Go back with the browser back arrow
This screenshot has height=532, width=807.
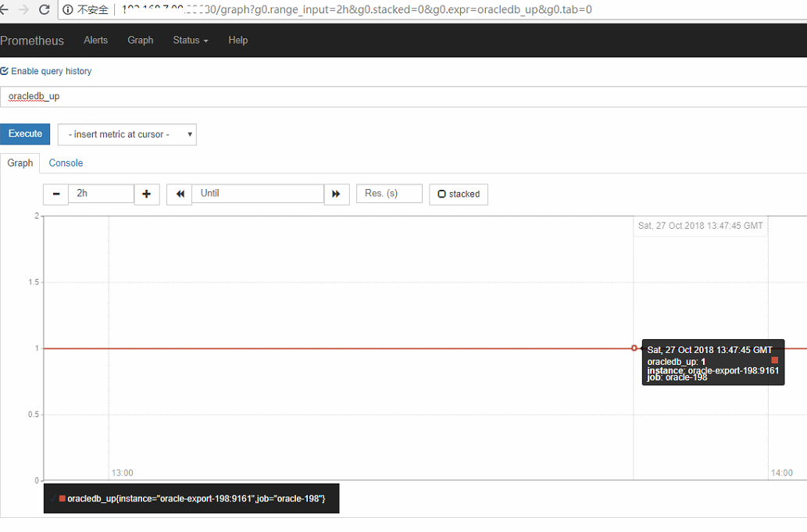[x=4, y=9]
